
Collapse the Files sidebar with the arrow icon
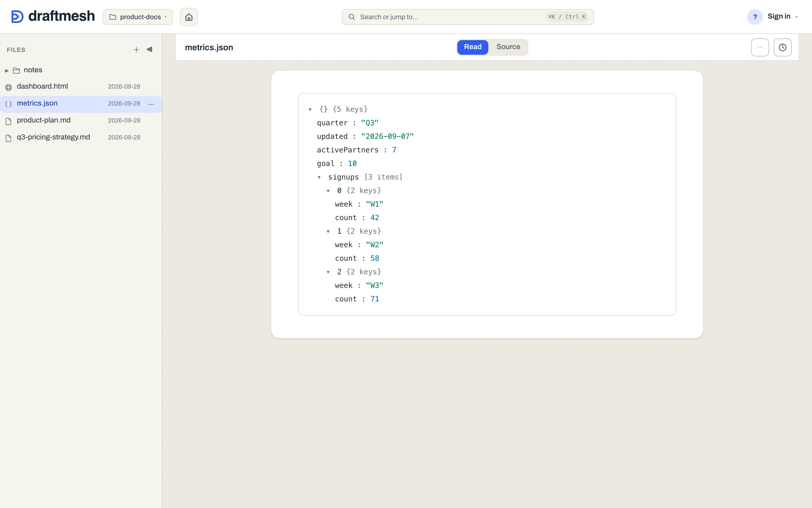[149, 49]
